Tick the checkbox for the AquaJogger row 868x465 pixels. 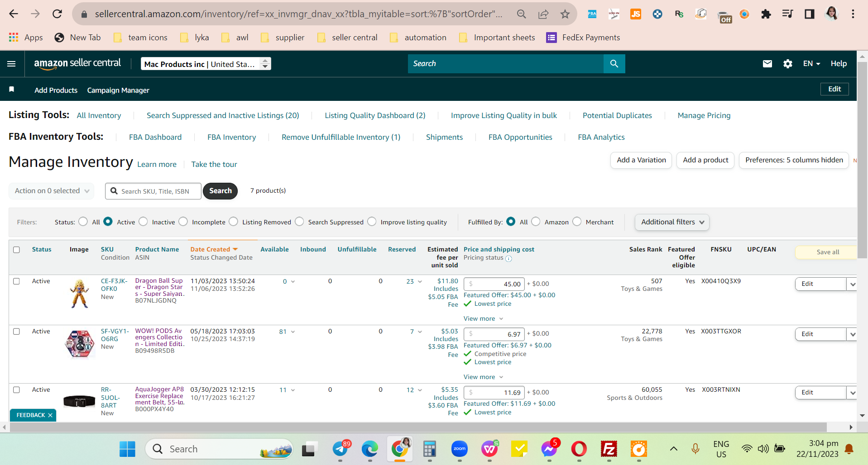17,390
